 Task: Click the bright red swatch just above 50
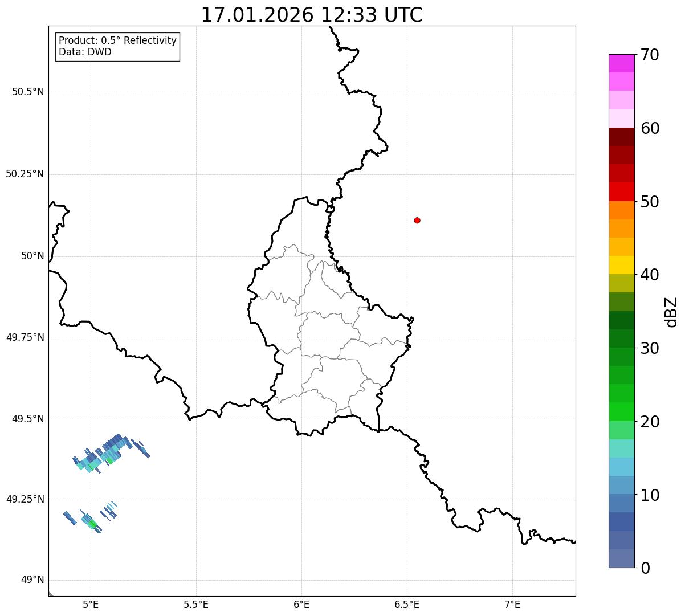pos(621,192)
